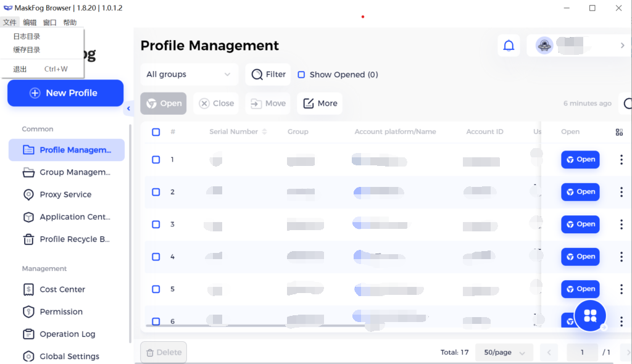Click the Profile Recycle Bin trash icon
The image size is (632, 364).
pos(28,239)
